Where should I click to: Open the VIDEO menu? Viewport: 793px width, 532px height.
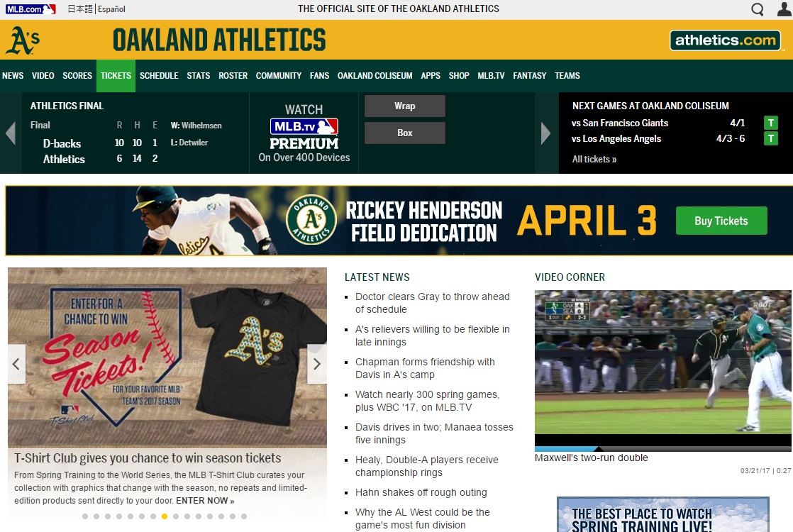pyautogui.click(x=43, y=76)
